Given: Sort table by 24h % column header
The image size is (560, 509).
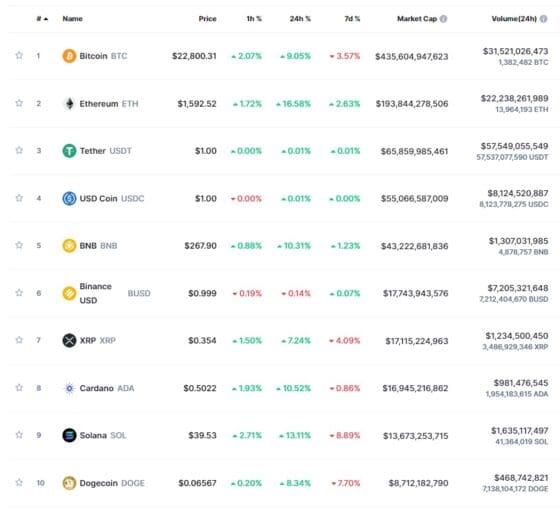Looking at the screenshot, I should [300, 19].
